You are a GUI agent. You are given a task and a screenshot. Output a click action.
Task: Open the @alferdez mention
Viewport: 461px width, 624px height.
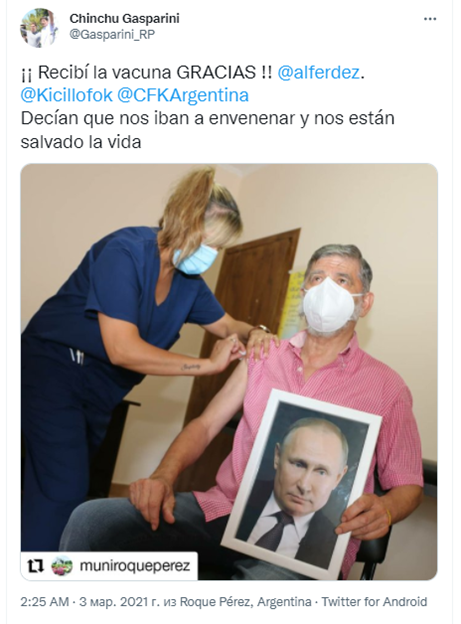tap(318, 72)
